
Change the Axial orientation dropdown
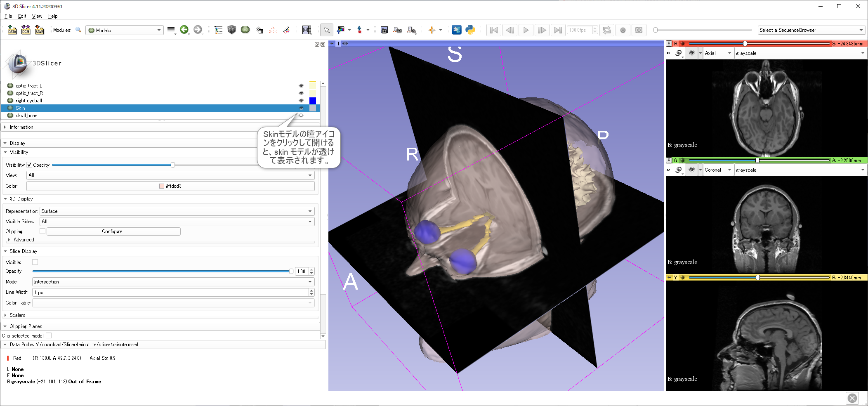coord(718,53)
